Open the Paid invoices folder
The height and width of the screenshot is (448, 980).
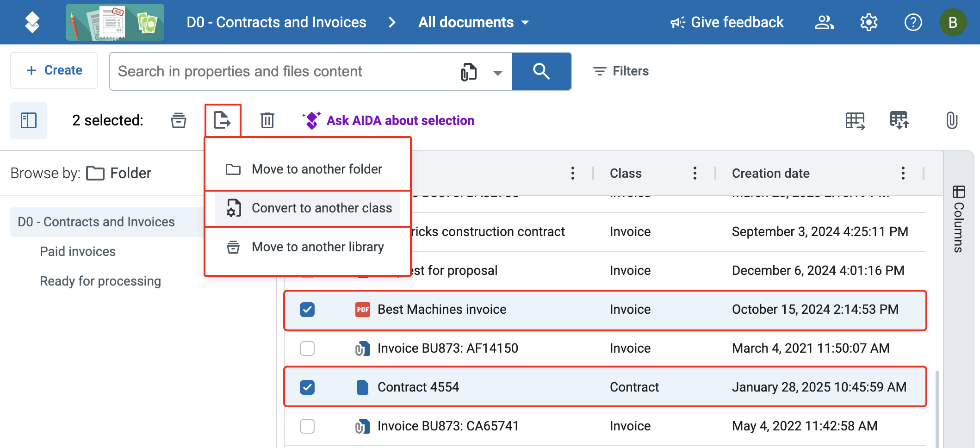77,251
